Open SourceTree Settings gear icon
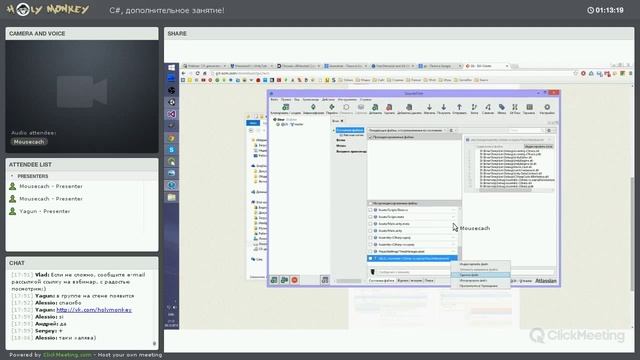Screen dimensions: 640x360 tap(547, 107)
